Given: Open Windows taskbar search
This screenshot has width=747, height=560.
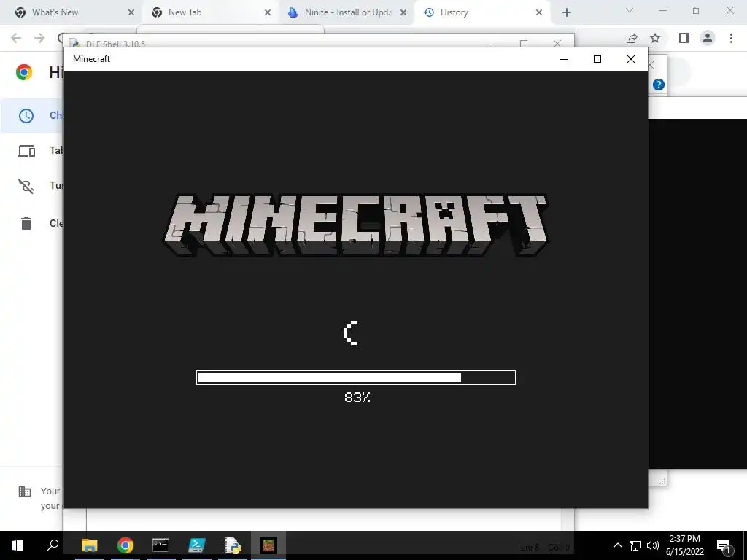Looking at the screenshot, I should click(x=53, y=545).
